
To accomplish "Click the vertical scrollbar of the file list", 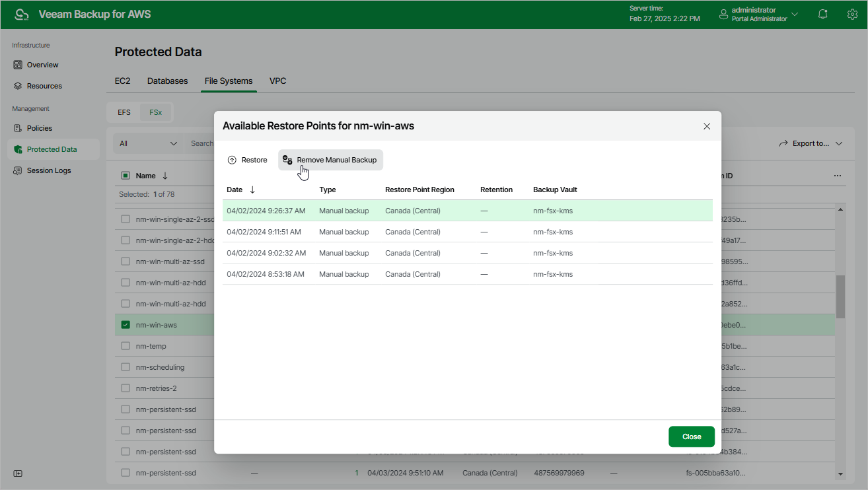I will [x=842, y=297].
